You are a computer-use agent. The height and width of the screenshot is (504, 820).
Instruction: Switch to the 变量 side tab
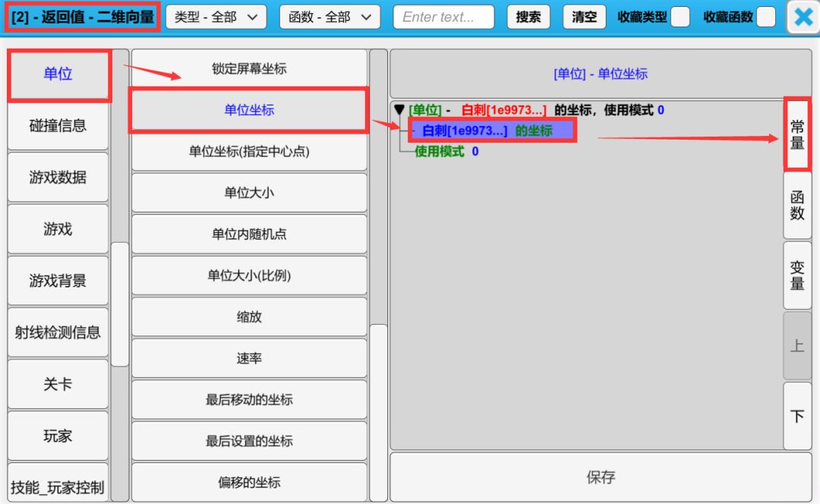[797, 276]
